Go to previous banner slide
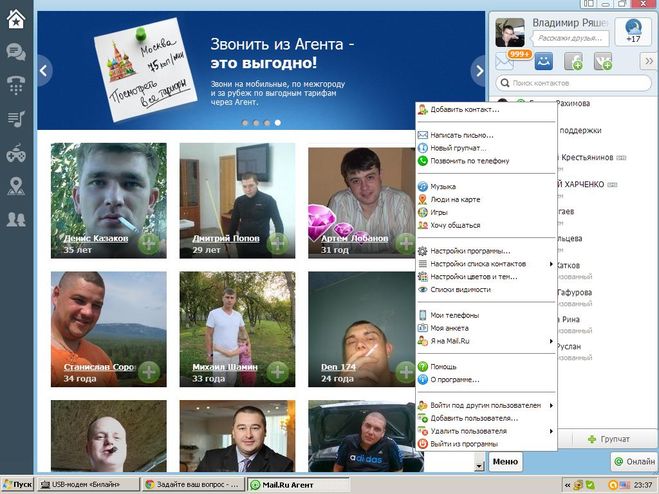 pyautogui.click(x=44, y=71)
